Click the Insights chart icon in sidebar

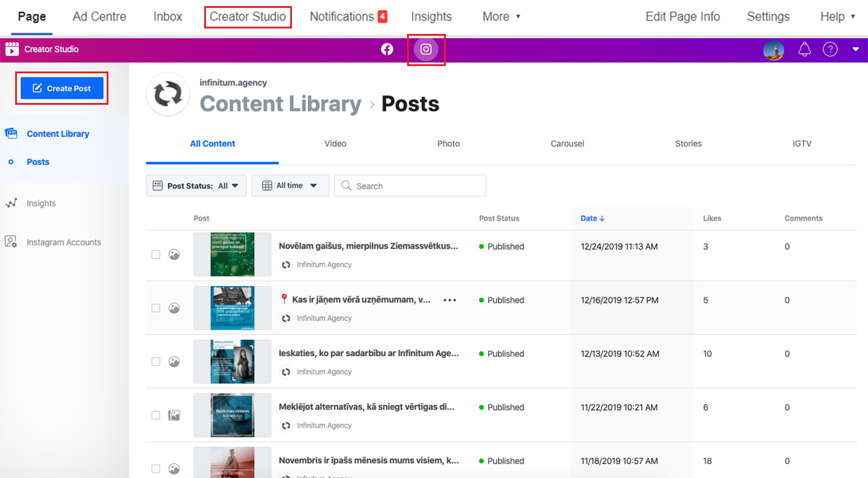tap(11, 204)
